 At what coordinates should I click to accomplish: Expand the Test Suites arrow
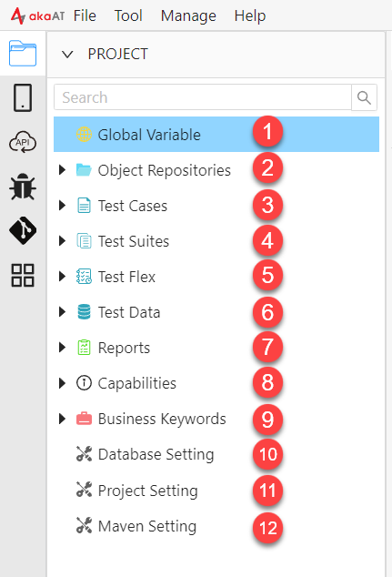pyautogui.click(x=62, y=241)
